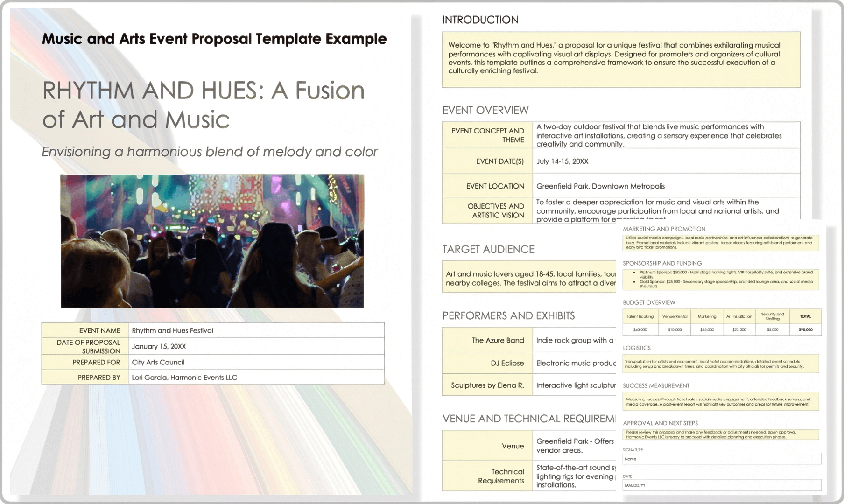
Task: Click "The Azure Band" performer cell
Action: (487, 340)
